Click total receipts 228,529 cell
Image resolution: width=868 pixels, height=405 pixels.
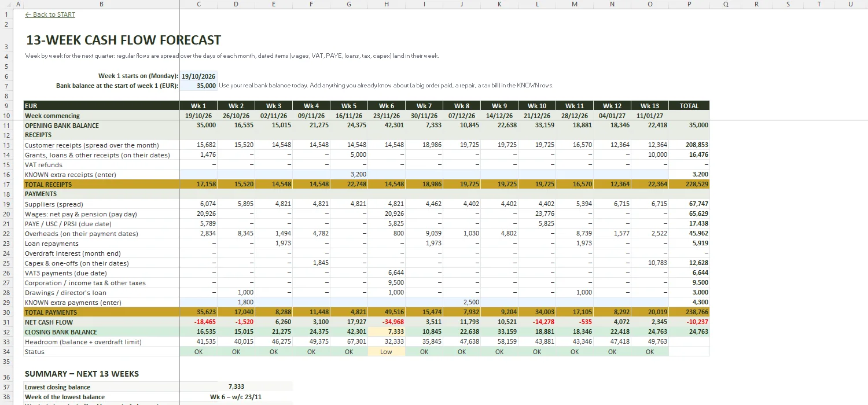689,185
